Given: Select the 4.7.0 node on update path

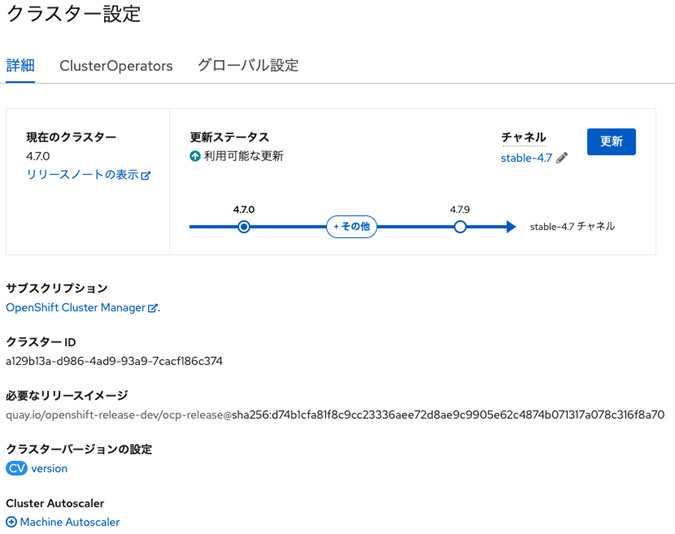Looking at the screenshot, I should point(244,227).
